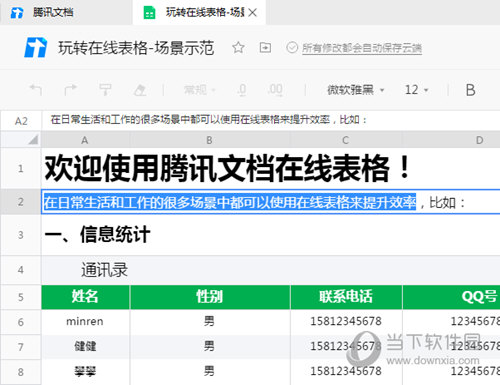Open the number format dropdown 常规
The height and width of the screenshot is (385, 500).
point(199,90)
